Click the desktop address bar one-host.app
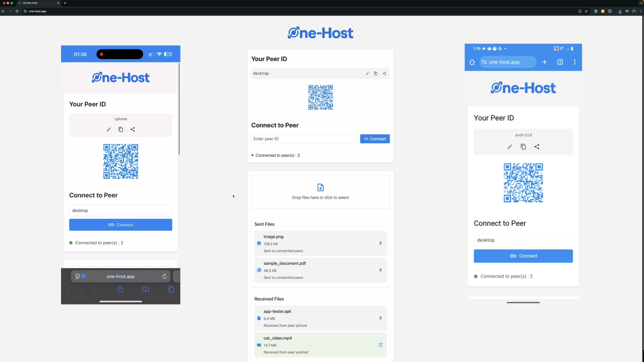Viewport: 644px width, 362px height. [300, 11]
